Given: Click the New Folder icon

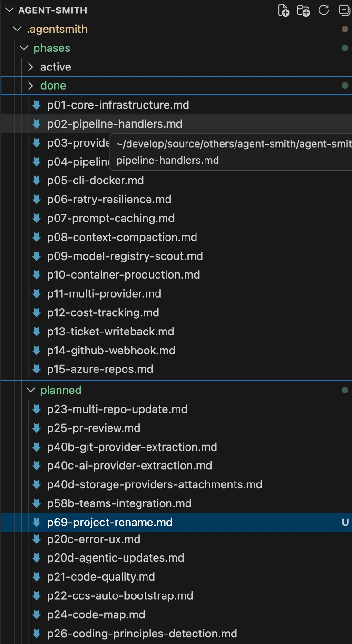Looking at the screenshot, I should (x=303, y=10).
